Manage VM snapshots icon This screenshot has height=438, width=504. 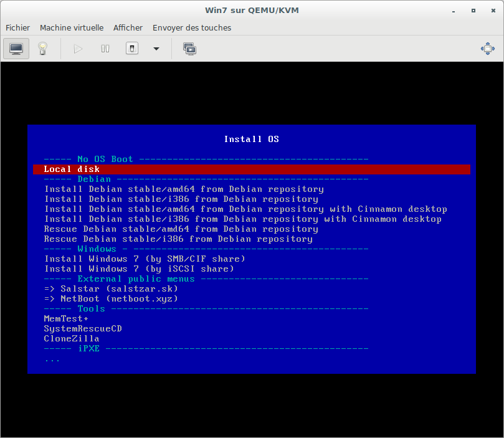tap(189, 49)
